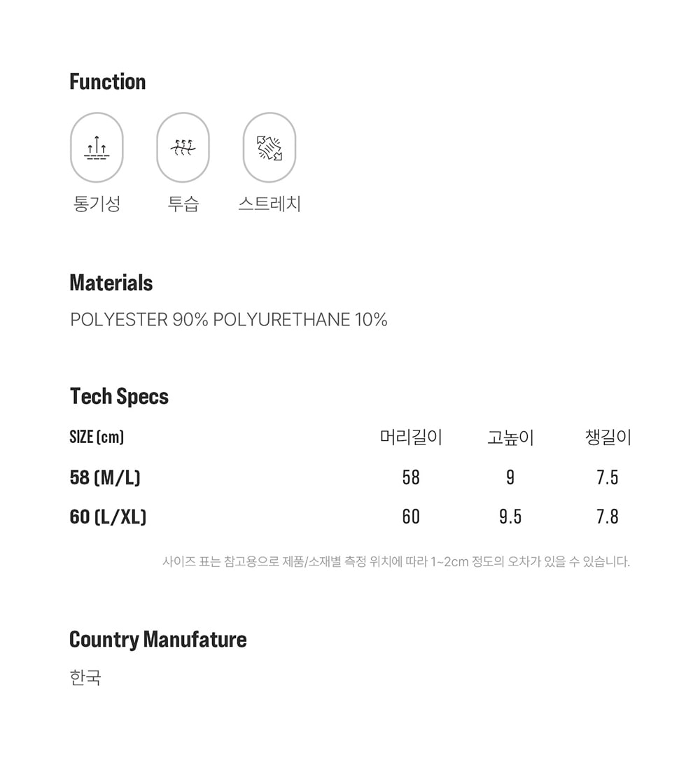Click the breathability (통기성) icon

(x=97, y=148)
